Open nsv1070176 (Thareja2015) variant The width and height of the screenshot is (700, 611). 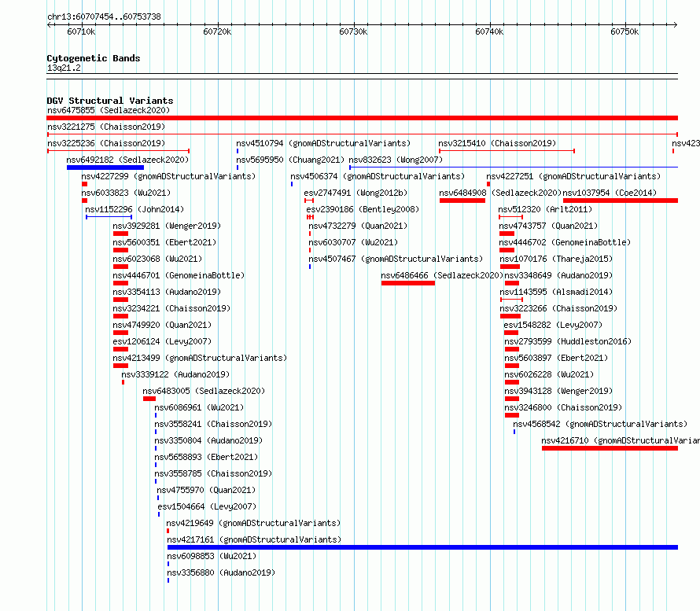556,259
